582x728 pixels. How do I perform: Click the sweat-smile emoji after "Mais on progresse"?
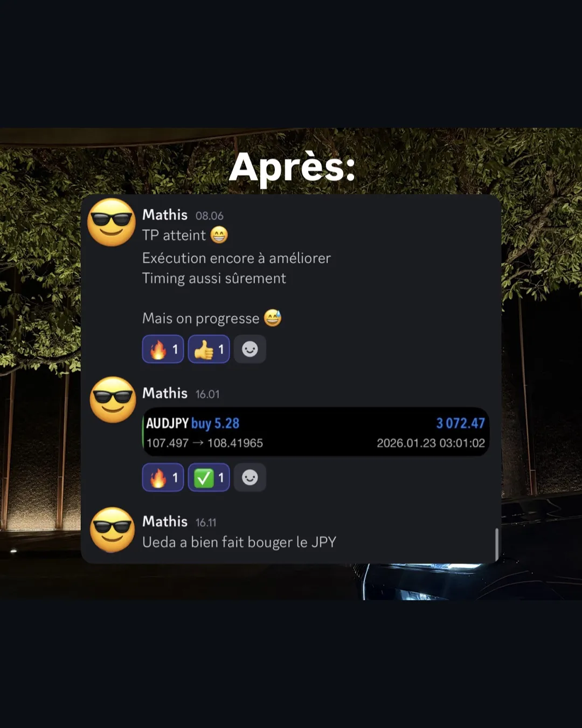tap(273, 318)
